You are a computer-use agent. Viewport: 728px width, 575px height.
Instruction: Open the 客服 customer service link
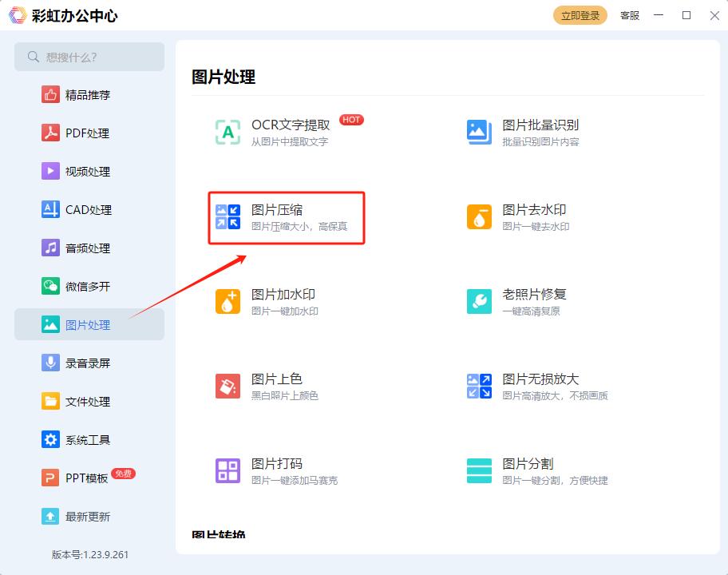tap(629, 15)
